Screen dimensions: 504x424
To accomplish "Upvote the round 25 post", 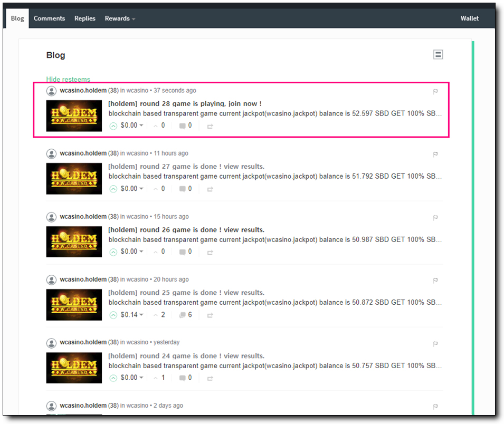I will [x=113, y=315].
